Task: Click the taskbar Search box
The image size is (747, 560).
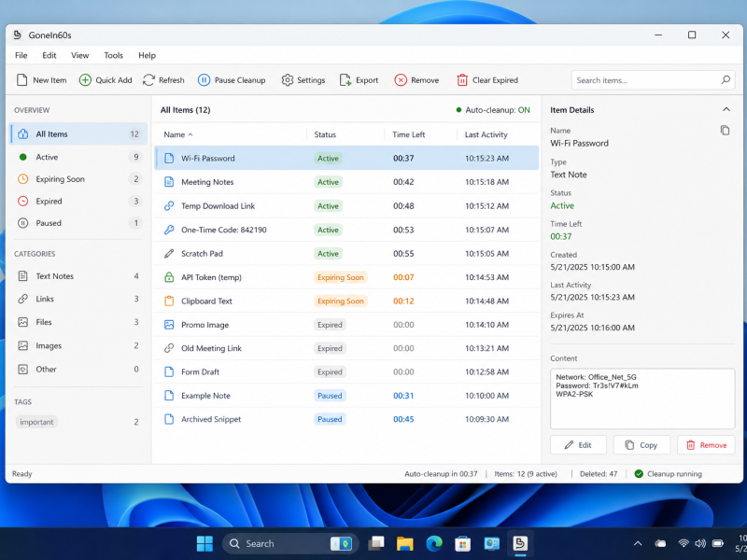Action: pos(290,543)
